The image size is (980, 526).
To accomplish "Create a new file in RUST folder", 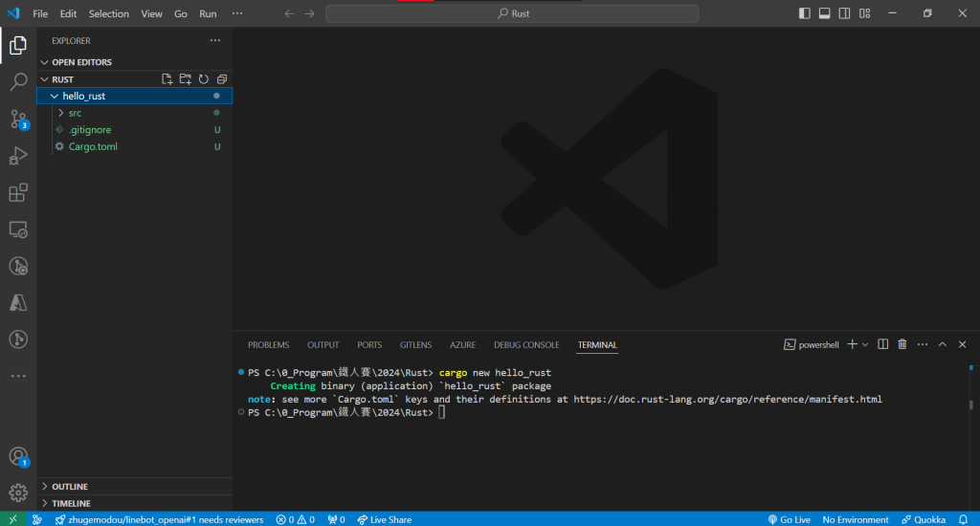I will pyautogui.click(x=167, y=79).
